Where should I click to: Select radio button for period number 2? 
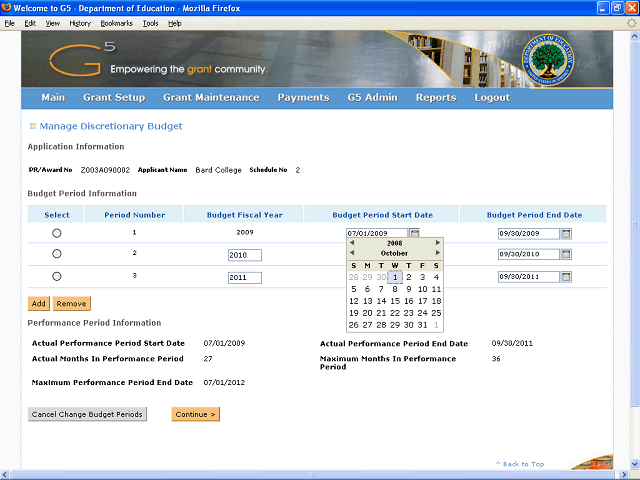(x=56, y=255)
